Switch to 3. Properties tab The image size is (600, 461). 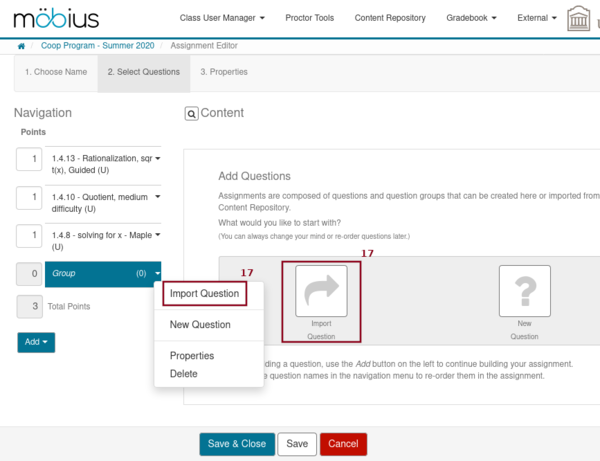[224, 72]
